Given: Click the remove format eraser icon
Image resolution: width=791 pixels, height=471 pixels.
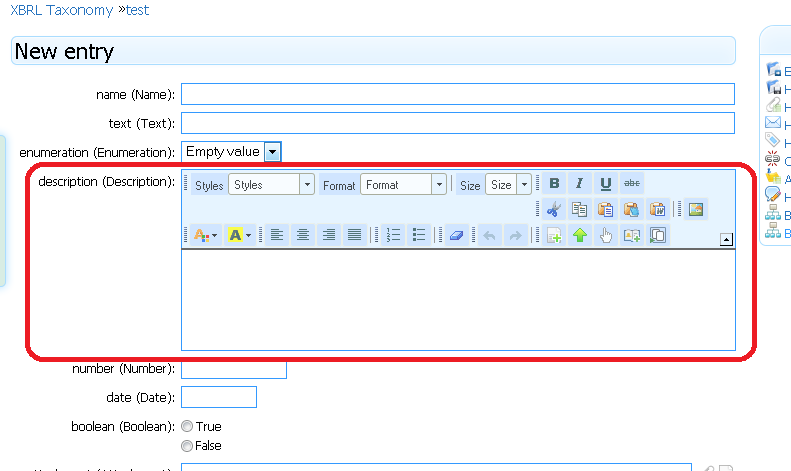Looking at the screenshot, I should pyautogui.click(x=457, y=235).
